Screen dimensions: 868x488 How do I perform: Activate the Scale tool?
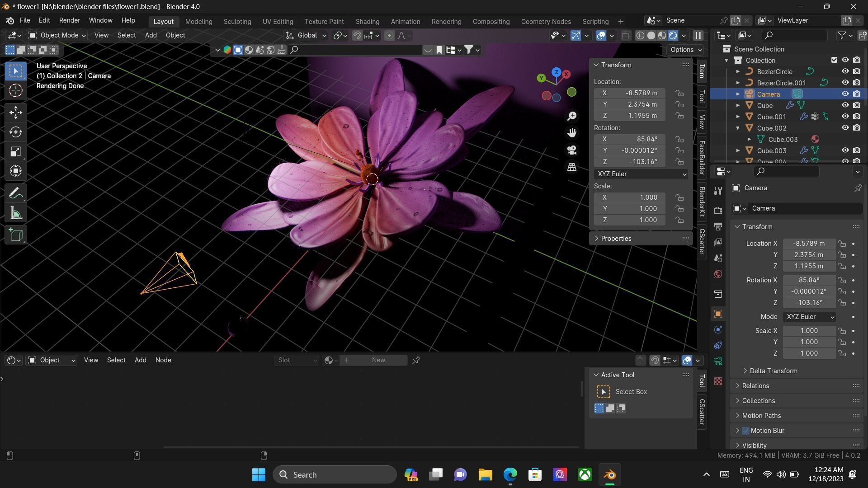click(16, 152)
